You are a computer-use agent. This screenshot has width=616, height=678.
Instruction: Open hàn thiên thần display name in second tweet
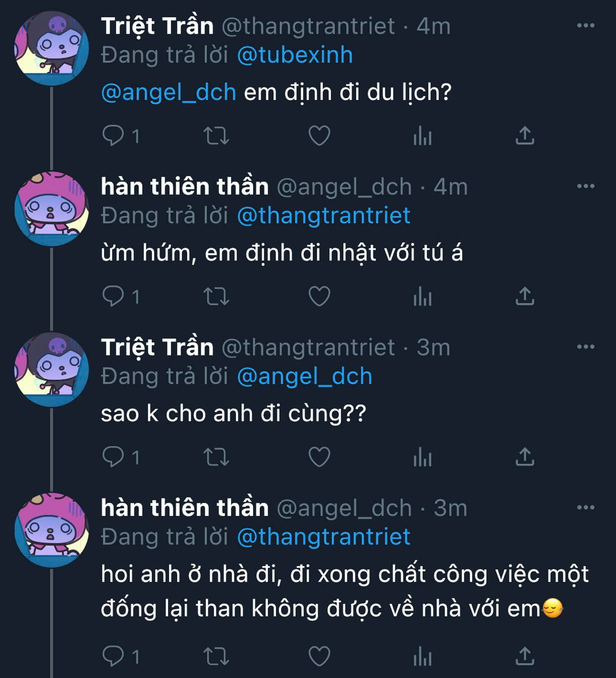click(x=185, y=187)
